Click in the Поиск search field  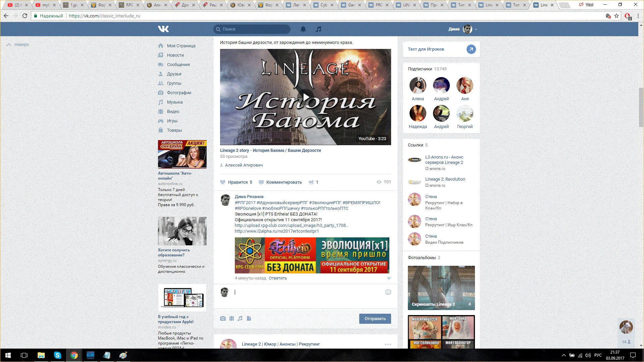tap(252, 29)
